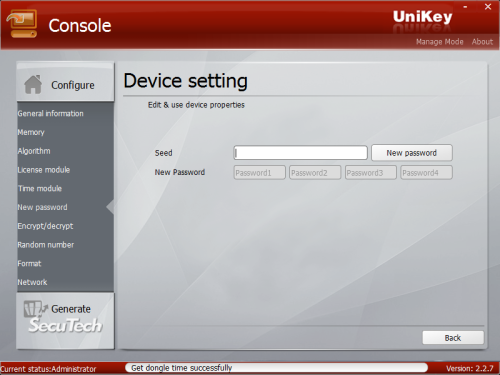This screenshot has width=500, height=375.
Task: Click 'Edit & use device properties' subtitle
Action: click(196, 105)
